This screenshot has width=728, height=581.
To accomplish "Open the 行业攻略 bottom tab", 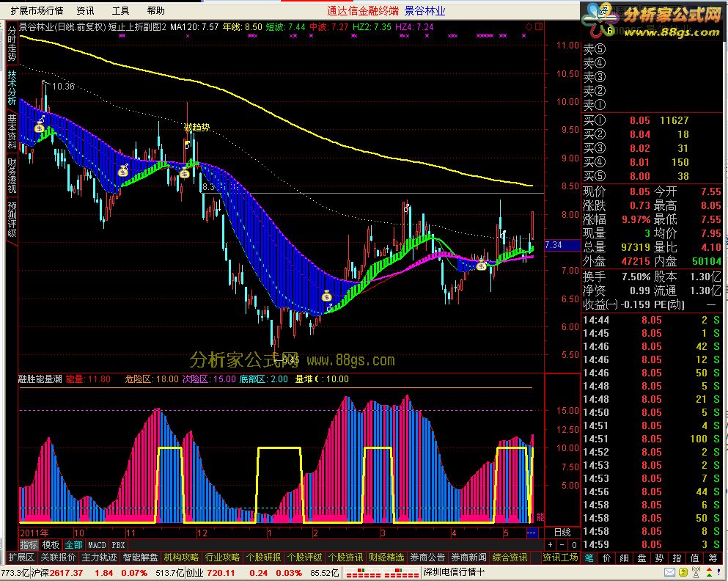I will click(x=222, y=557).
